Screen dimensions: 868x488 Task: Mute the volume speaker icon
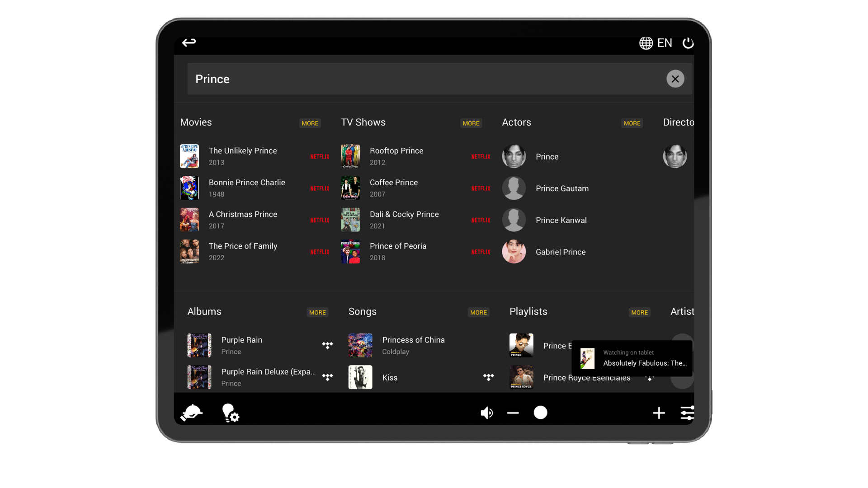(x=486, y=413)
